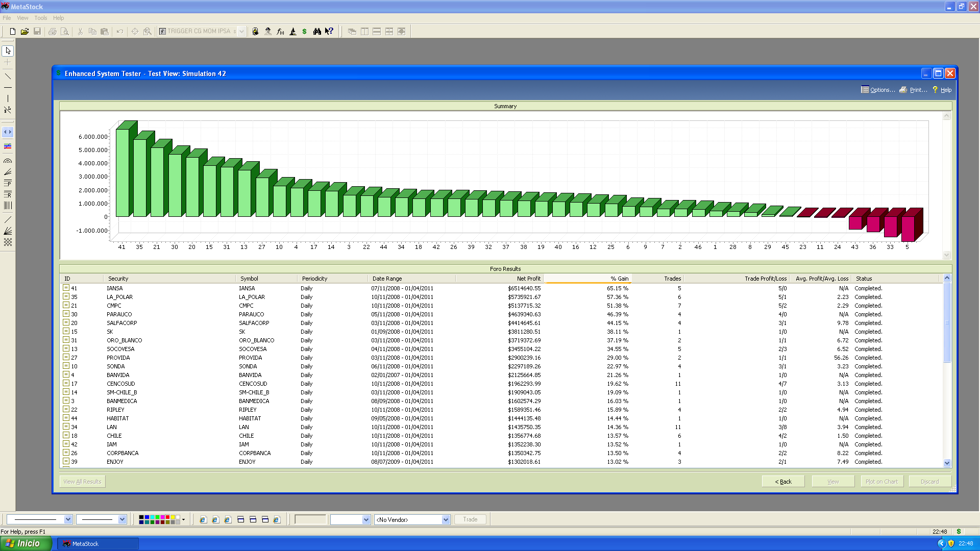Expand the PARAUCO result row
The image size is (980, 551).
(66, 314)
